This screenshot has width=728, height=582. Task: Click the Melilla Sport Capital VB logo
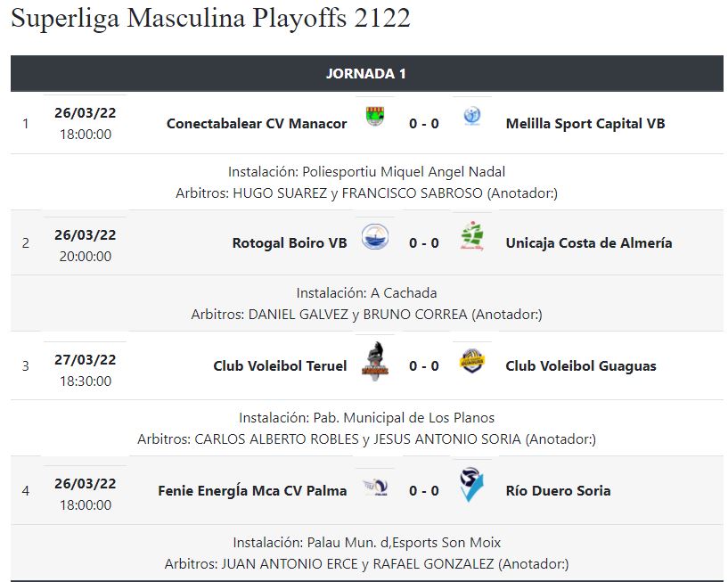(472, 116)
